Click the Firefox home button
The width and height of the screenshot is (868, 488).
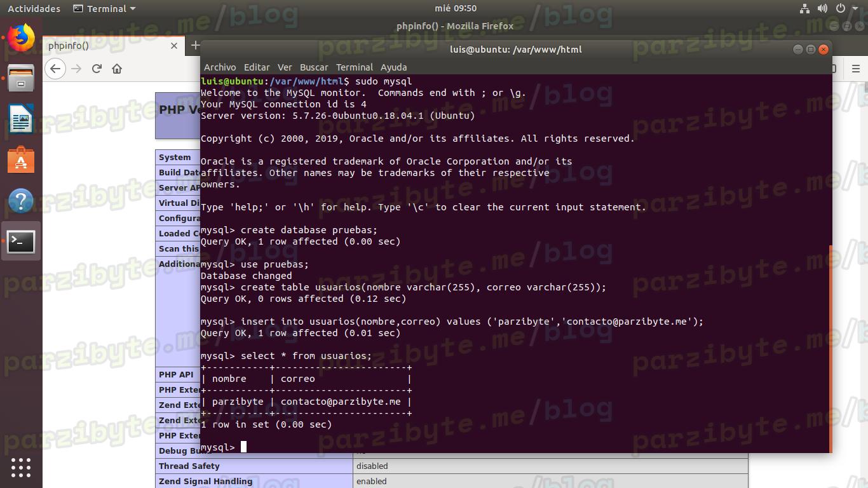pyautogui.click(x=117, y=69)
